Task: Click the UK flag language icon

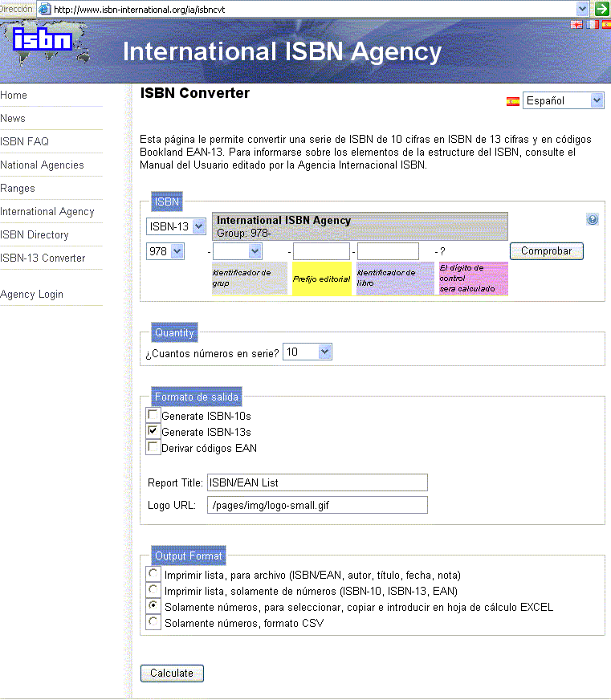Action: (576, 24)
